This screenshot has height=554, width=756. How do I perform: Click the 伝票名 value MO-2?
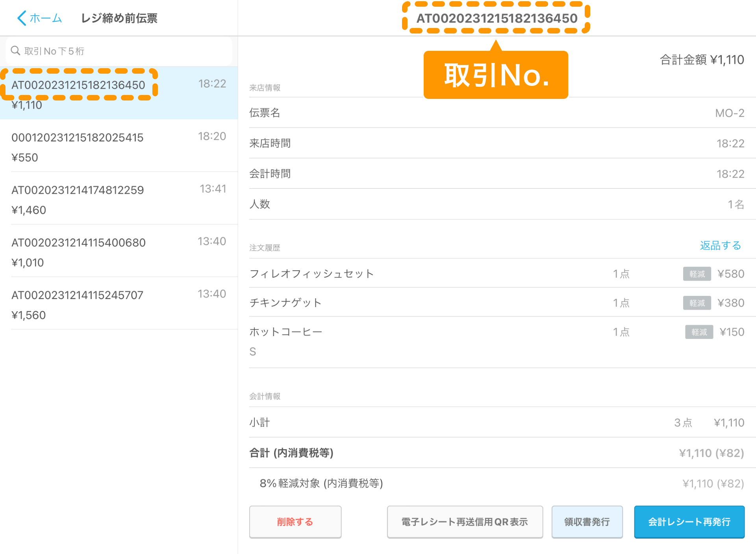730,113
